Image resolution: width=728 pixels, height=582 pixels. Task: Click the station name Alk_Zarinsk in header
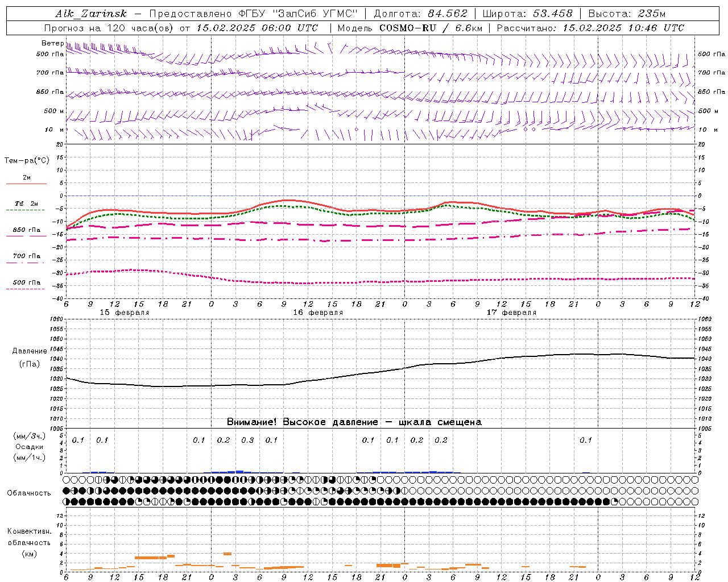click(91, 14)
